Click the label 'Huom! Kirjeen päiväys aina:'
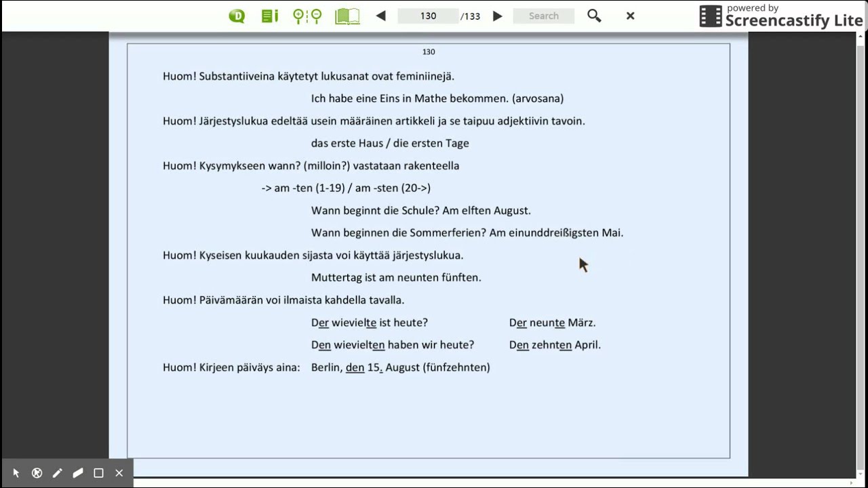 [231, 367]
